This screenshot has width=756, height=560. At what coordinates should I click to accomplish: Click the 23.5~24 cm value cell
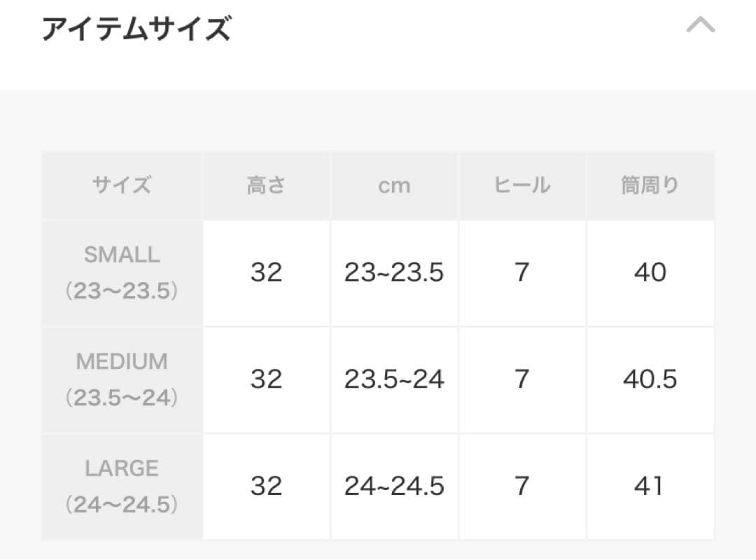pyautogui.click(x=394, y=379)
